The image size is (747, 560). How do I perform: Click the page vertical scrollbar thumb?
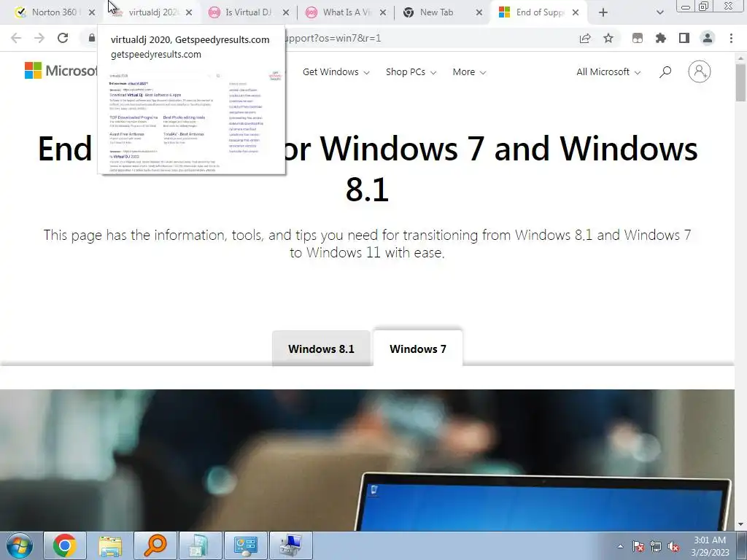(740, 82)
